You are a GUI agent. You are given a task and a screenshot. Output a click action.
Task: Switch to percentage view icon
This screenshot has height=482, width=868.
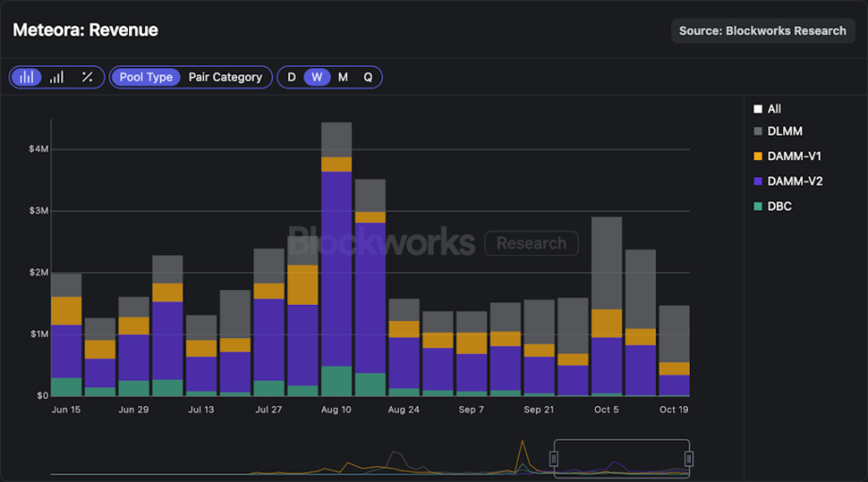pos(88,77)
